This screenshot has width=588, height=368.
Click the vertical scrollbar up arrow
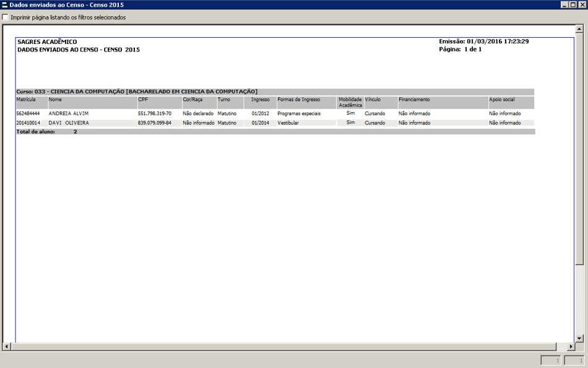click(x=579, y=27)
